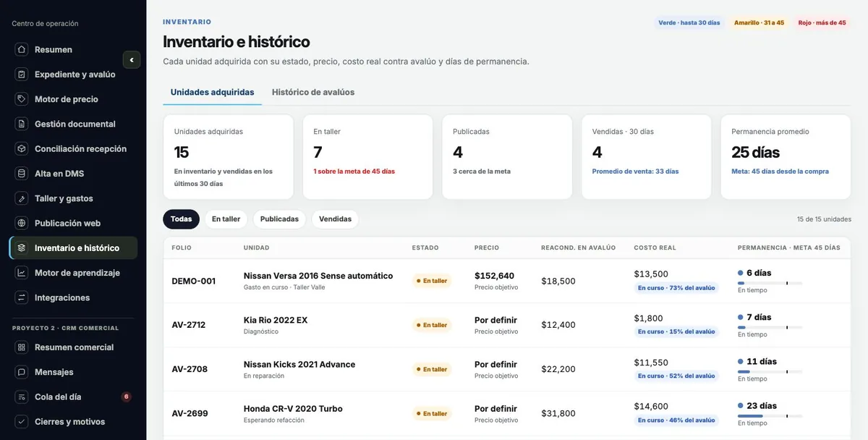The height and width of the screenshot is (440, 868).
Task: Open Gestión documental section
Action: coord(73,124)
